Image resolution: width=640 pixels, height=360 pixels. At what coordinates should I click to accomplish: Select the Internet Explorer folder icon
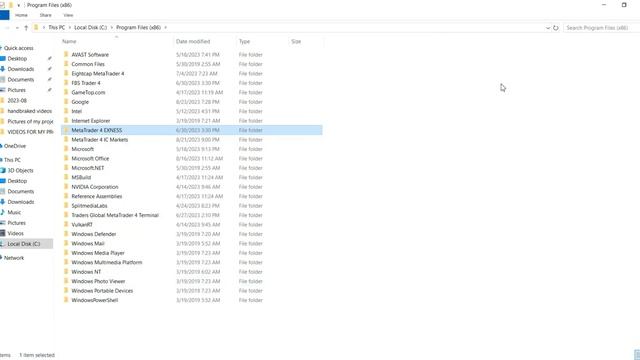66,120
